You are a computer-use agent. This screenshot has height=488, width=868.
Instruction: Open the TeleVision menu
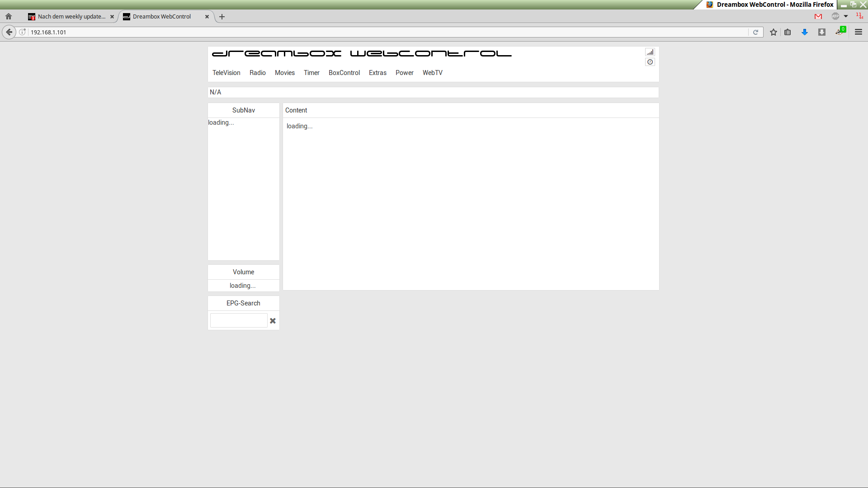[x=226, y=73]
